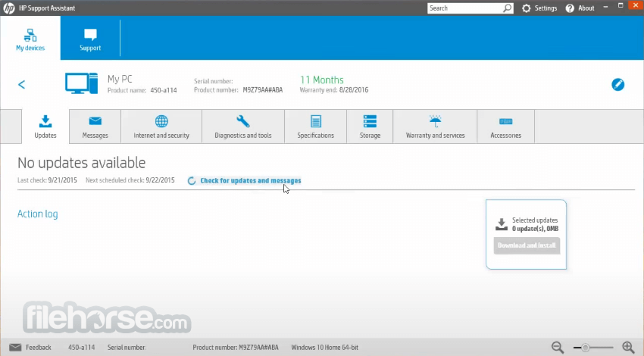This screenshot has width=644, height=356.
Task: Click the My PC computer icon
Action: click(x=81, y=83)
